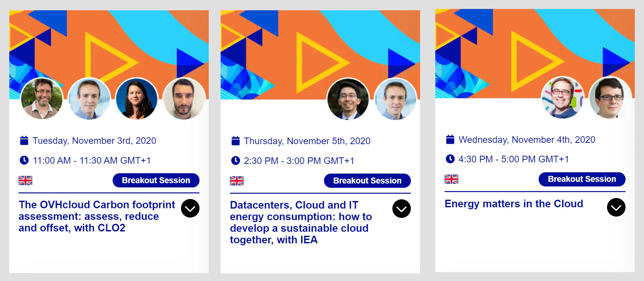Click the UK flag on the Energy matters card

pyautogui.click(x=451, y=179)
